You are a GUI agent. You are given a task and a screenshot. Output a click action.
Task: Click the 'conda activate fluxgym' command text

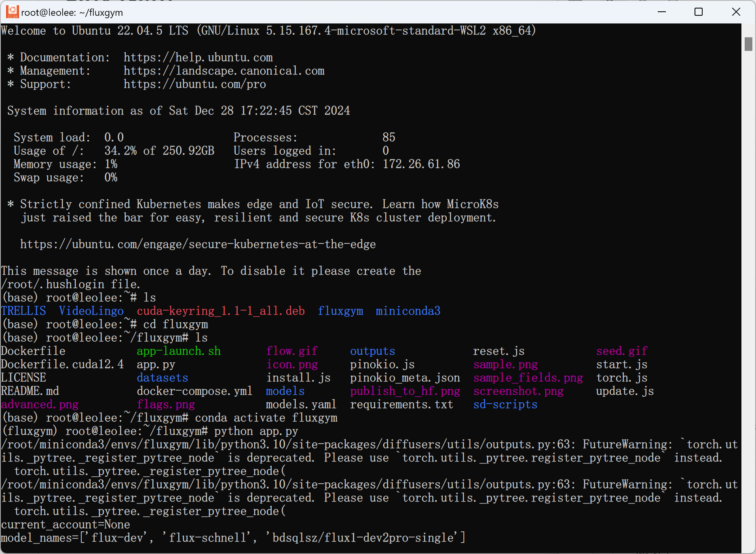click(x=266, y=418)
